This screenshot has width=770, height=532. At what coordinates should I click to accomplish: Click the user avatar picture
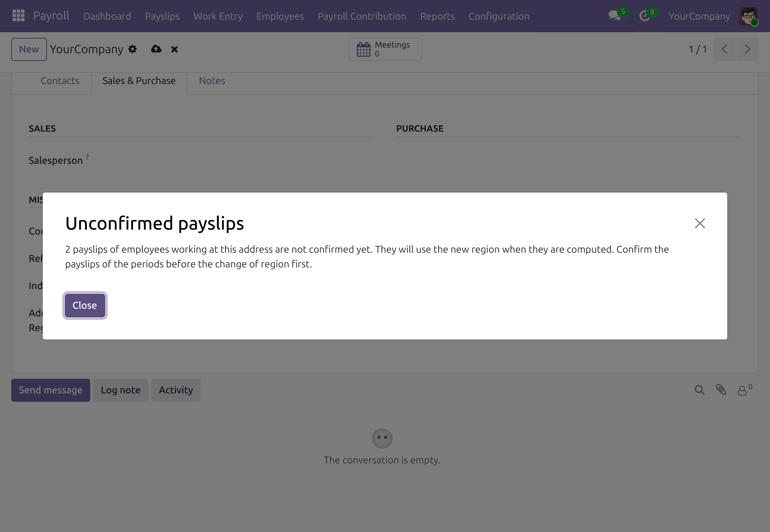point(748,16)
